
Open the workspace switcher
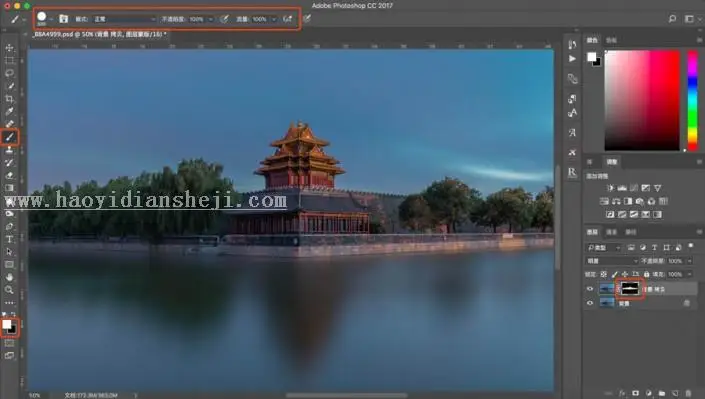(689, 19)
